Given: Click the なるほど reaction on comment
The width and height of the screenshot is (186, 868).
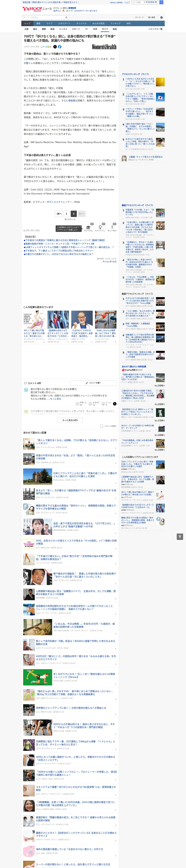Looking at the screenshot, I should pos(94,404).
